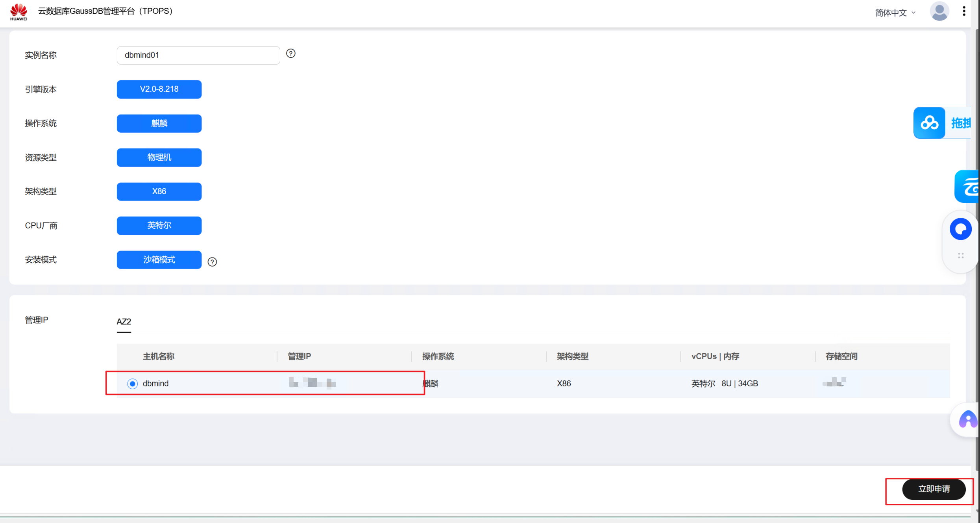
Task: Select 英特尔 CPU vendor option
Action: [x=159, y=226]
